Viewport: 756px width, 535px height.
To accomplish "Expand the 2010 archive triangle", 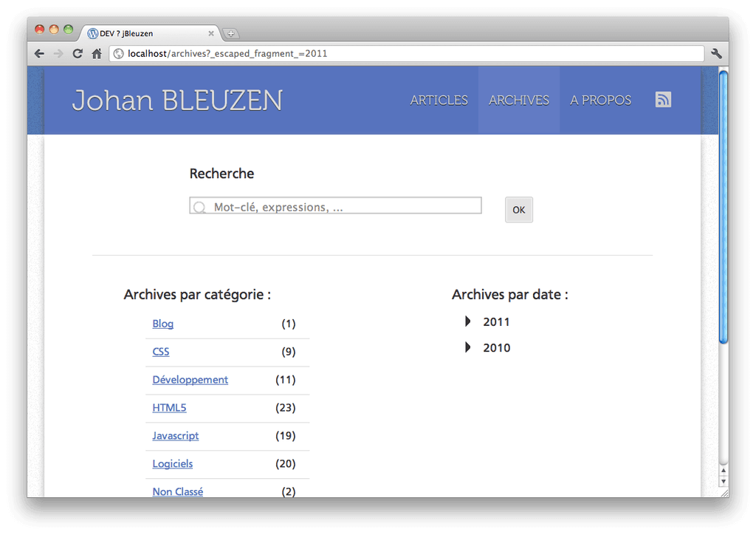I will [x=467, y=347].
